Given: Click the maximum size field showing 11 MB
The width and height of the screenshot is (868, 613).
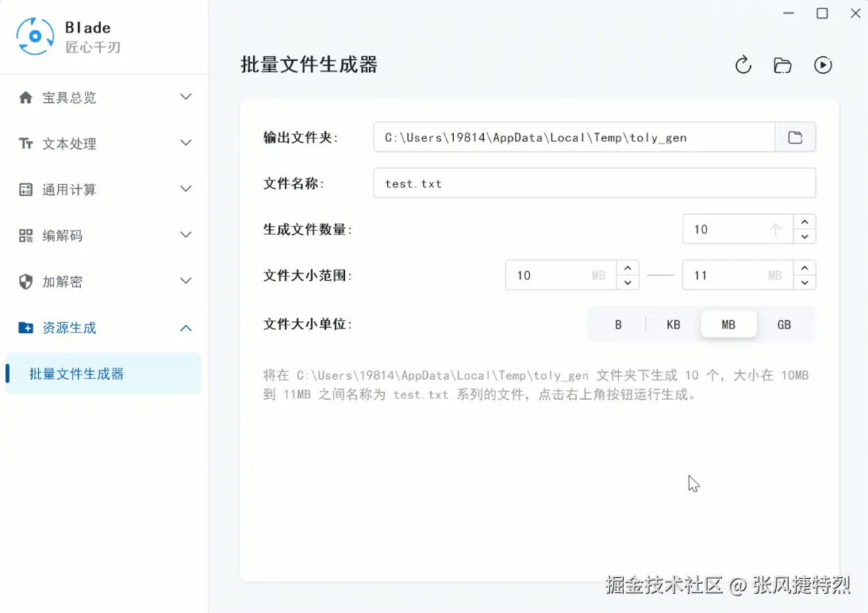Looking at the screenshot, I should [x=738, y=275].
